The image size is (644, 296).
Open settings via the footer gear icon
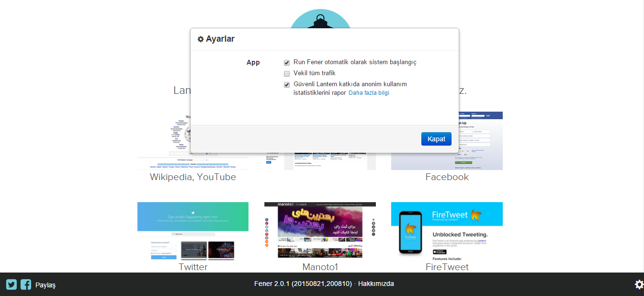point(639,285)
